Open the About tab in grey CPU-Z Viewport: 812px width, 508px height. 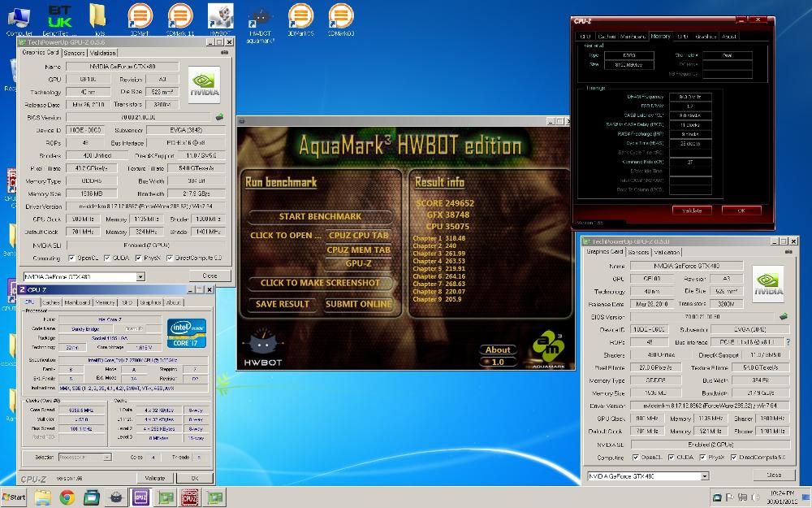pos(174,302)
